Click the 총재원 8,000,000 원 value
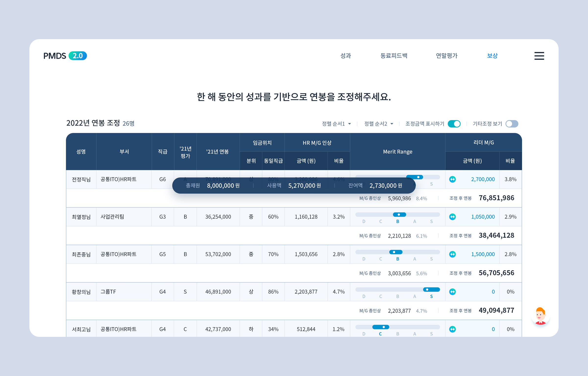The height and width of the screenshot is (376, 588). 223,186
